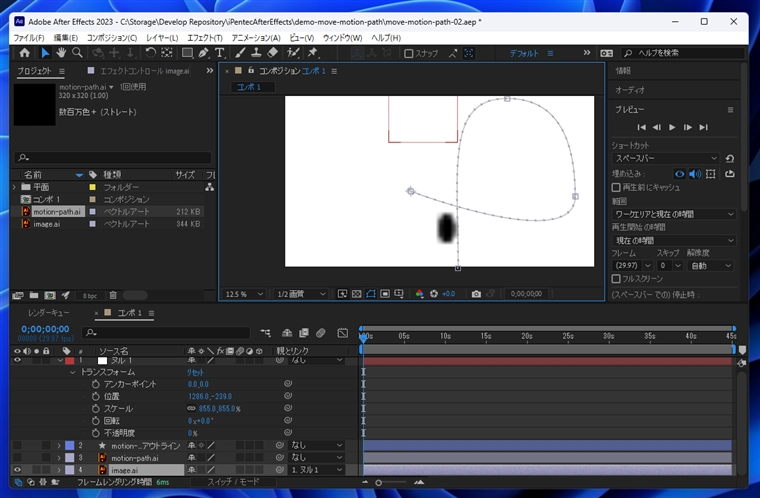Select the Zoom magnifier tool
This screenshot has width=760, height=498.
point(77,53)
